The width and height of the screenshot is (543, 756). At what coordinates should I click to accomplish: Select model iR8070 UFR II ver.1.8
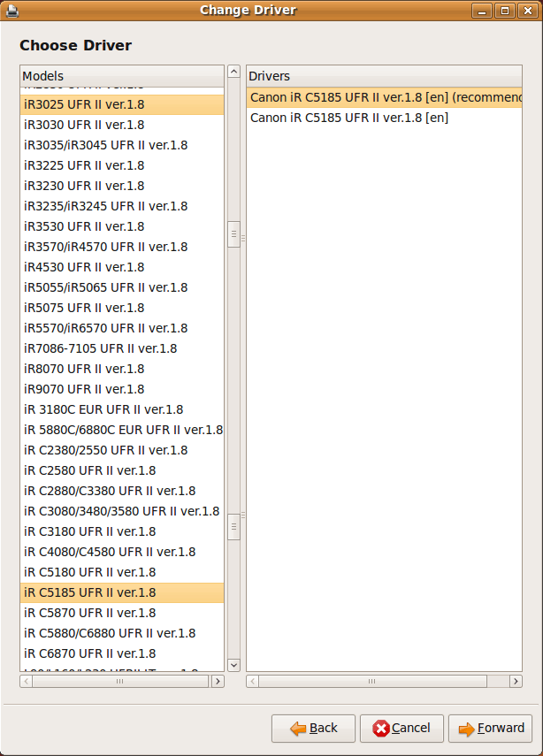point(122,369)
